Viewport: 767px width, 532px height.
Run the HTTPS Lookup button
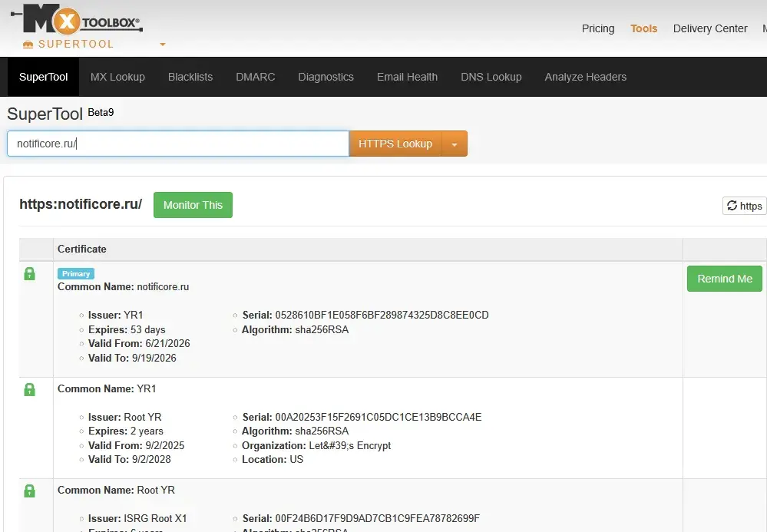395,144
